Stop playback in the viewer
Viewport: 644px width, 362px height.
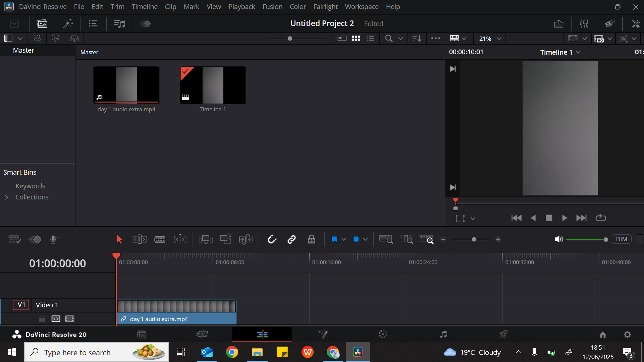click(549, 218)
